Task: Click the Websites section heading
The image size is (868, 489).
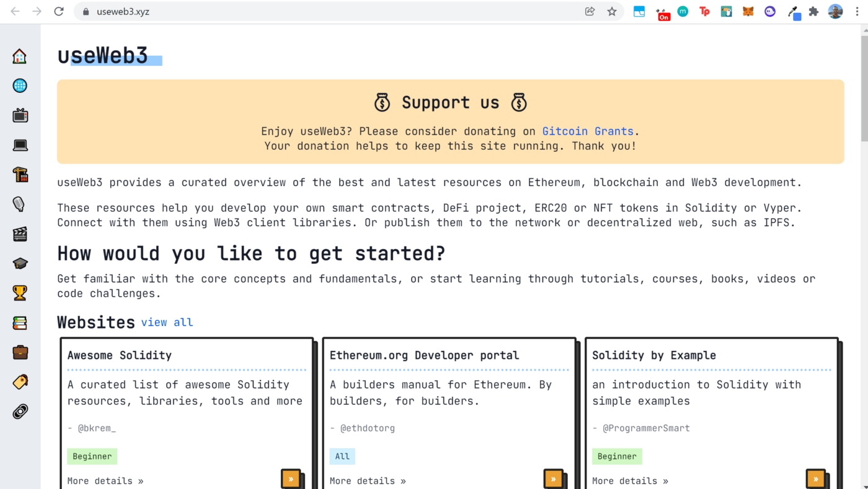Action: pyautogui.click(x=96, y=322)
